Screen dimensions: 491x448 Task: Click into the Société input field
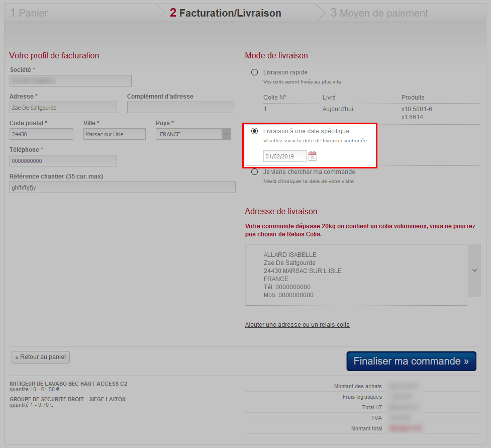click(x=70, y=81)
